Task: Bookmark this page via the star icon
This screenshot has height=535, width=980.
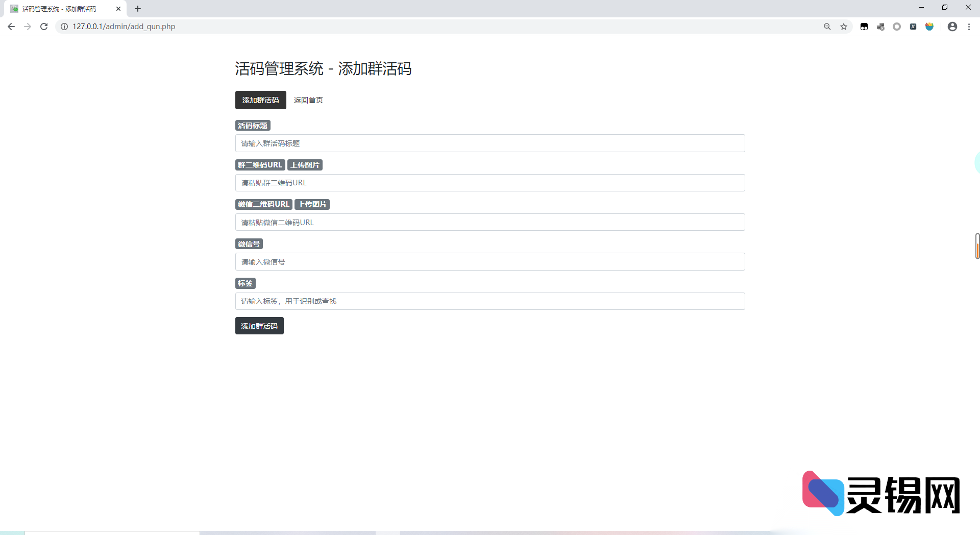Action: 844,26
